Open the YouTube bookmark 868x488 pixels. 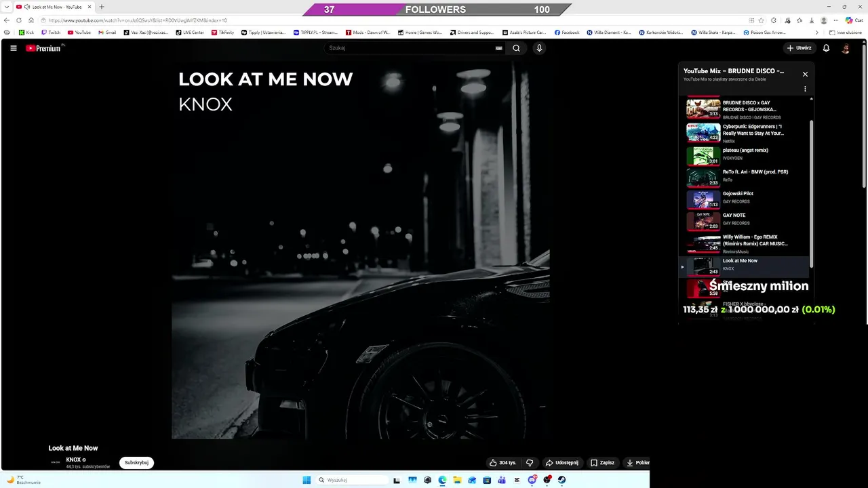79,32
